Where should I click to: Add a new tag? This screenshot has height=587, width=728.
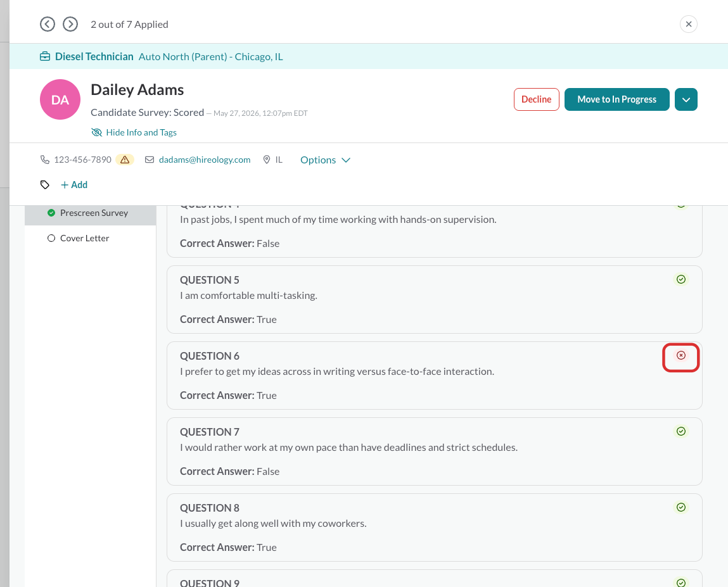point(74,185)
